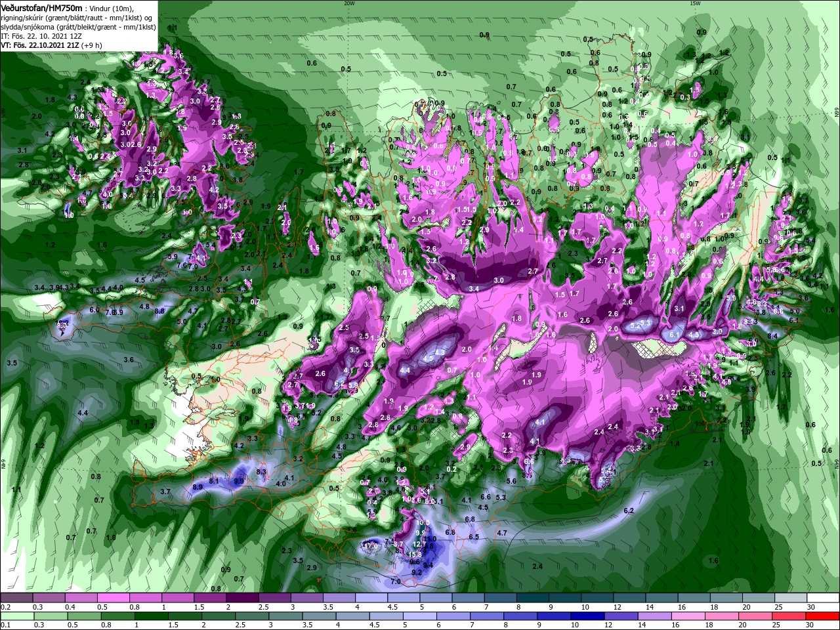Pick the darkest purple 2 mm snow swatch
840x630 pixels.
pos(242,598)
